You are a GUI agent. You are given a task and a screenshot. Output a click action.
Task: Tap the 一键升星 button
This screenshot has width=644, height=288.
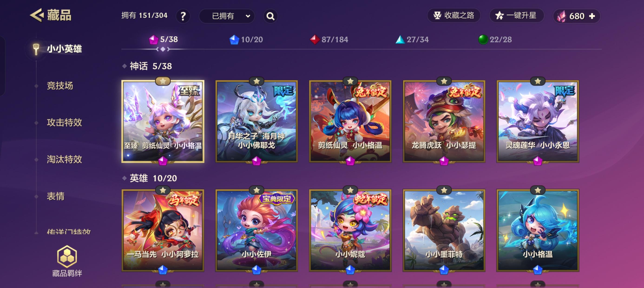point(516,16)
